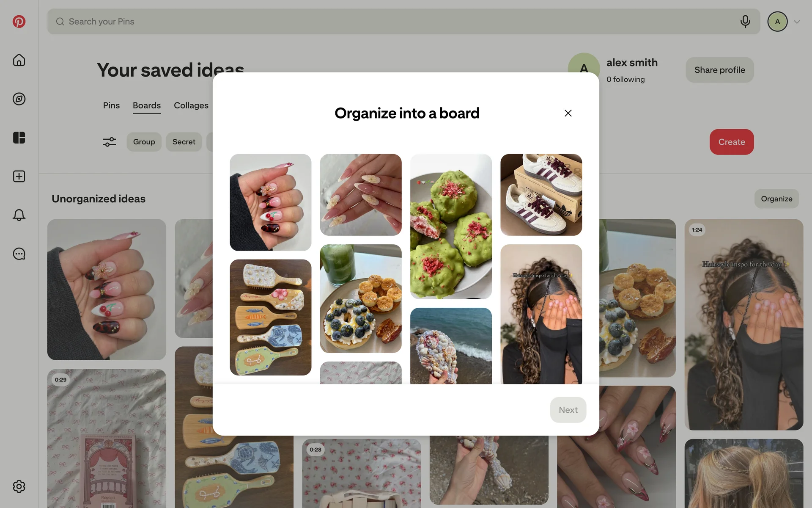Close the Organize into a board dialog
The height and width of the screenshot is (508, 812).
[x=568, y=113]
